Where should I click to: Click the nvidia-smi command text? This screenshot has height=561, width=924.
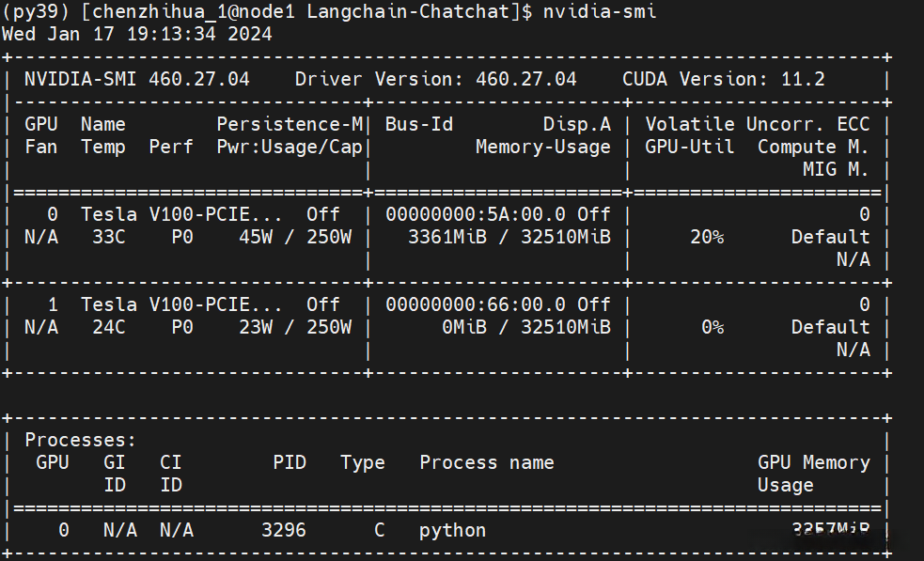click(x=600, y=11)
